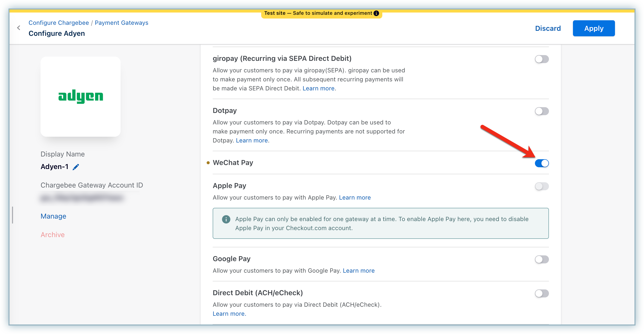
Task: Open the Payment Gateways breadcrumb
Action: (x=122, y=23)
